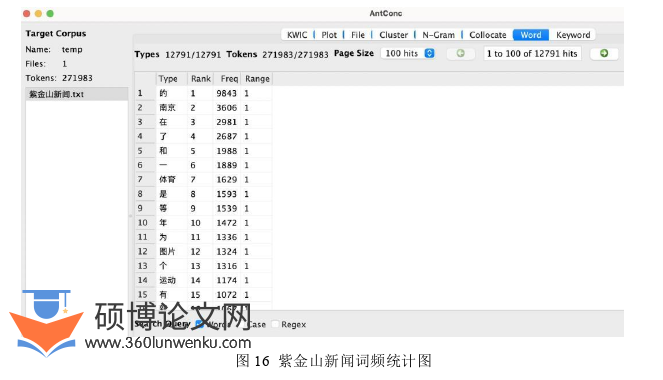663x380 pixels.
Task: Sort by the Rank column header
Action: 200,79
